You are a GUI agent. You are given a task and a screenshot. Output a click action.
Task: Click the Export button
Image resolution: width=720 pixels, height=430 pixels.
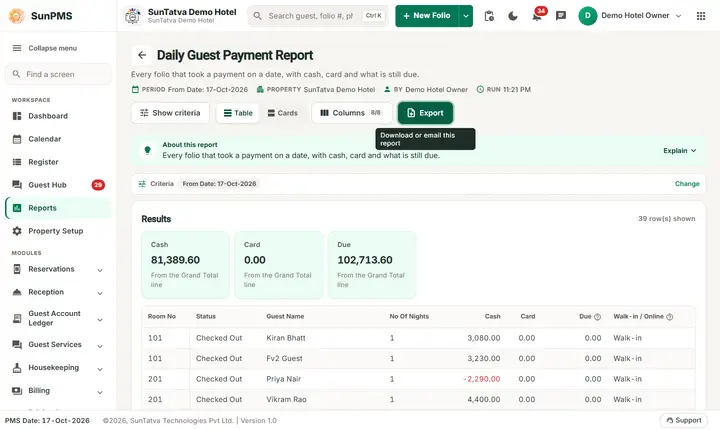[425, 113]
